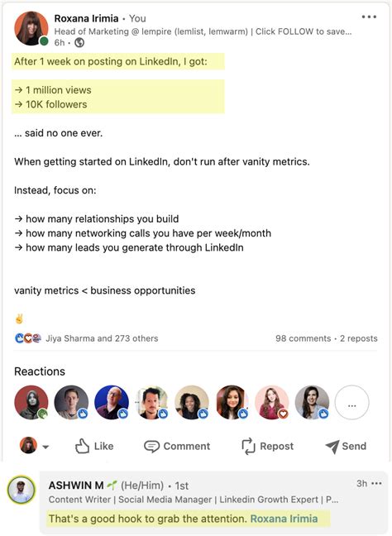Show more reactions via the ellipsis circle

coord(351,403)
